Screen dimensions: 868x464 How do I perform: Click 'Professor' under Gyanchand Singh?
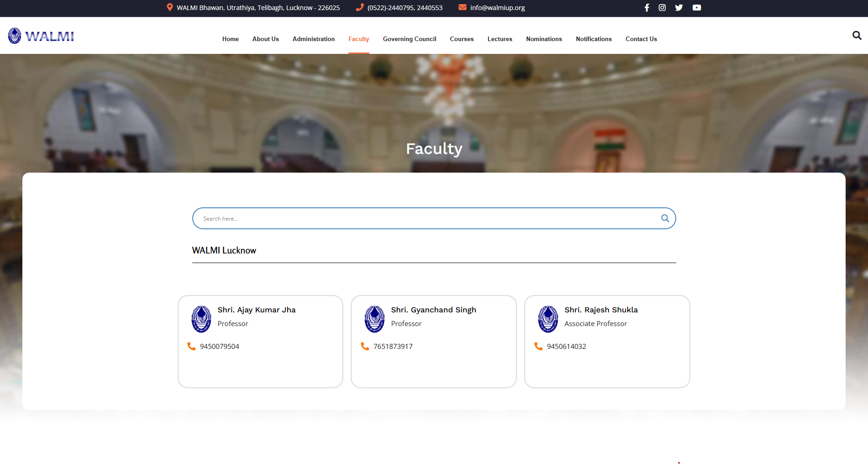(406, 324)
